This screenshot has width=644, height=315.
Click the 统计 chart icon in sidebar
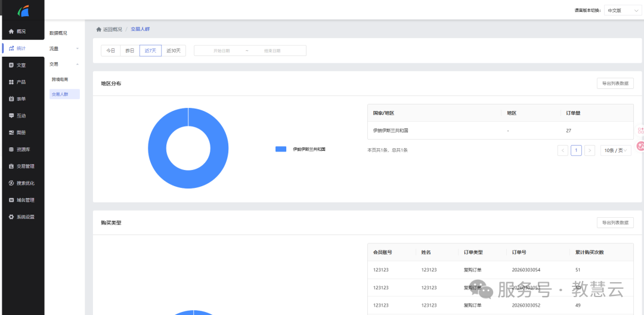[x=11, y=48]
